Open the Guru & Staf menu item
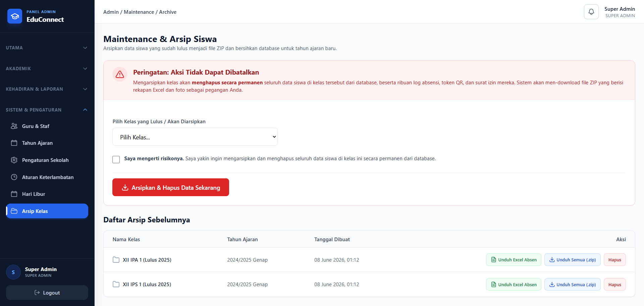Image resolution: width=644 pixels, height=306 pixels. click(x=47, y=126)
